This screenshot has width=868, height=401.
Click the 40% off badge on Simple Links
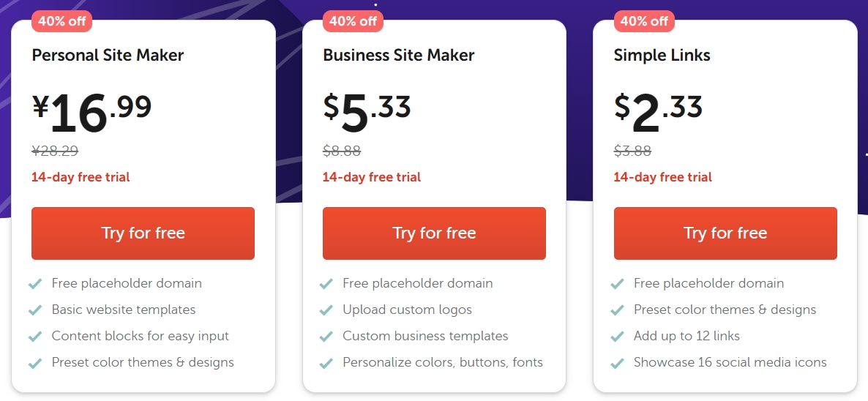[x=644, y=21]
